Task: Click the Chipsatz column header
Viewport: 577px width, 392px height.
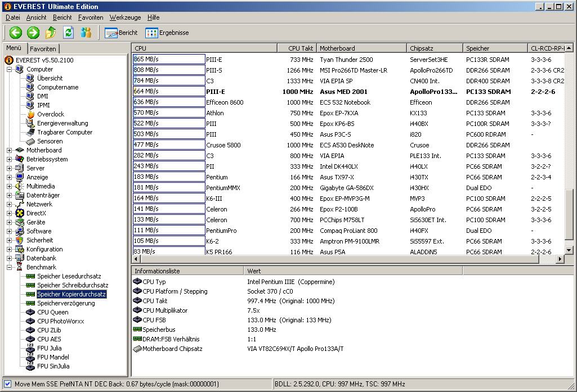Action: (x=422, y=48)
